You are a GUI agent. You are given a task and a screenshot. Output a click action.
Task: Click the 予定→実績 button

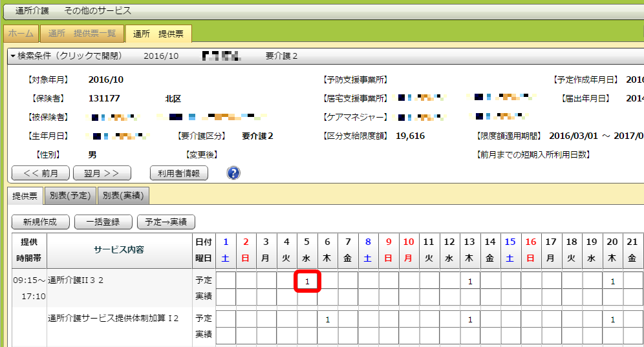coord(166,222)
